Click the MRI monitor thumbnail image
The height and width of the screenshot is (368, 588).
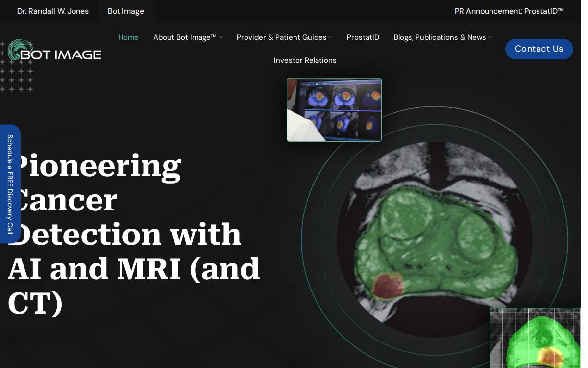click(334, 110)
